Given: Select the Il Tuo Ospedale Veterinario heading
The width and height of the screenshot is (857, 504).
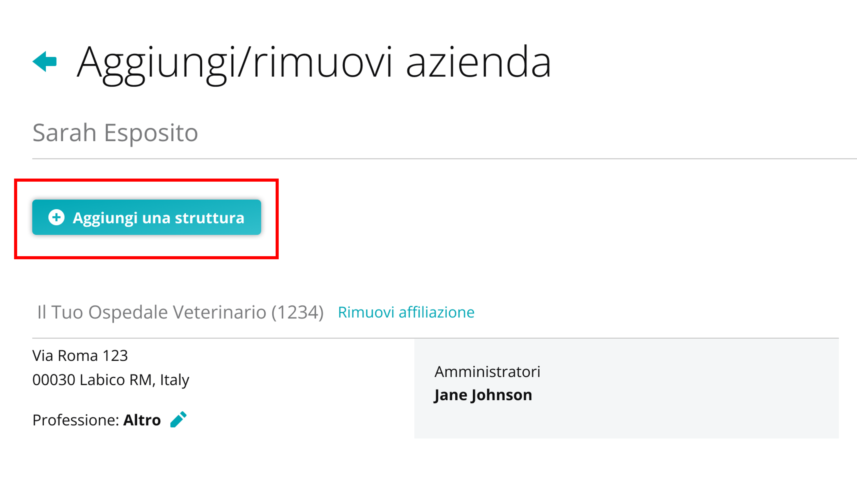Looking at the screenshot, I should [x=152, y=312].
